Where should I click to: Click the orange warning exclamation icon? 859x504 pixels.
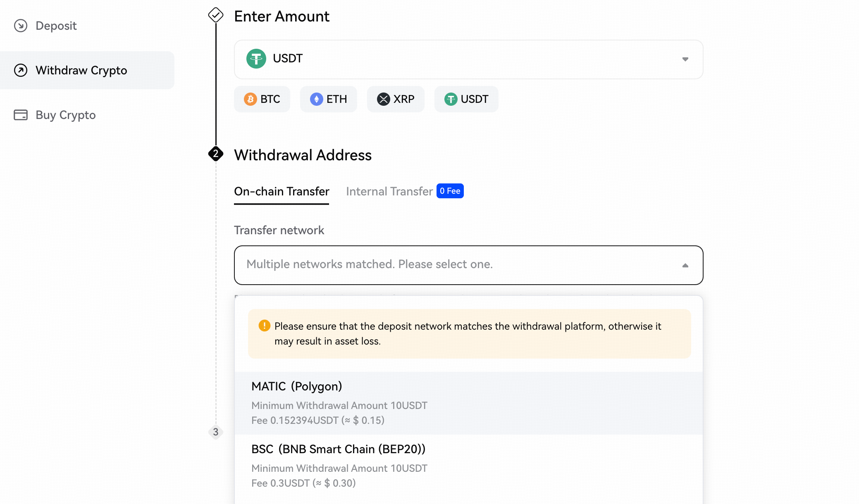[x=265, y=326]
